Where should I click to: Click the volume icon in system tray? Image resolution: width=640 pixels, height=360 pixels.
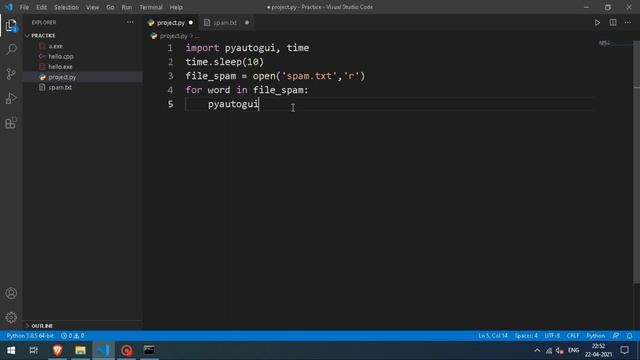[x=559, y=351]
